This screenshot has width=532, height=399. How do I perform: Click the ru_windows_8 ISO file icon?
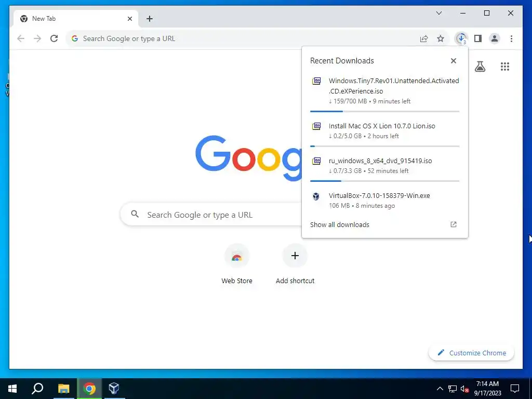coord(316,161)
